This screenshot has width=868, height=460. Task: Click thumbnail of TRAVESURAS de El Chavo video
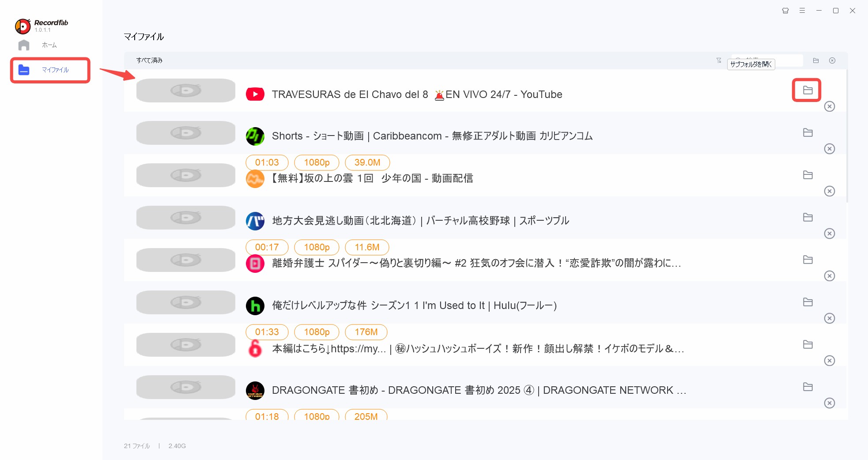coord(186,90)
